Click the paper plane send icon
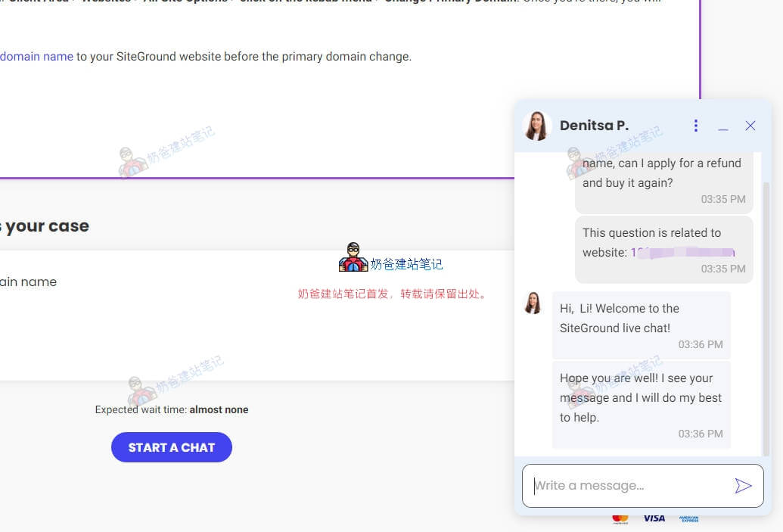The image size is (783, 532). point(743,486)
